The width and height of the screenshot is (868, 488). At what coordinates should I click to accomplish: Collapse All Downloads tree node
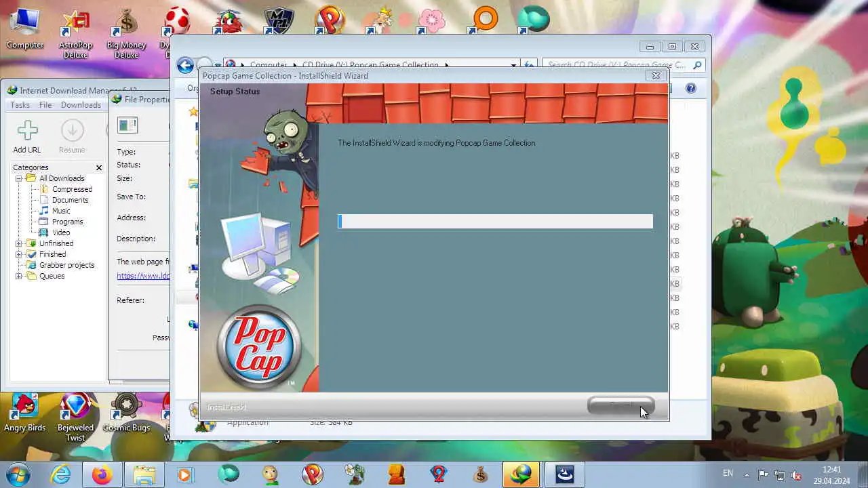(19, 178)
